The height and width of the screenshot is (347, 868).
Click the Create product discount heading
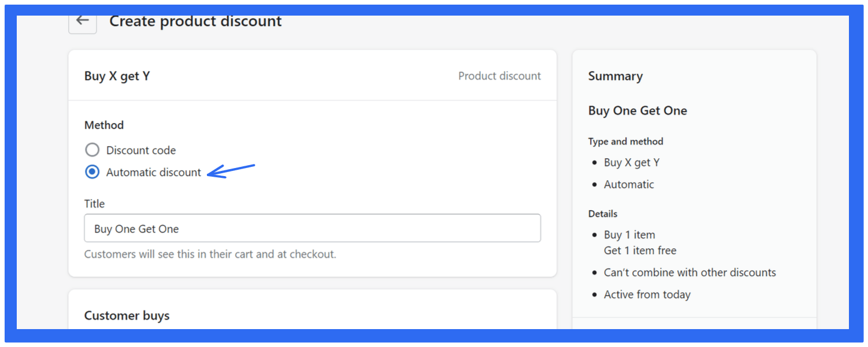(x=195, y=21)
